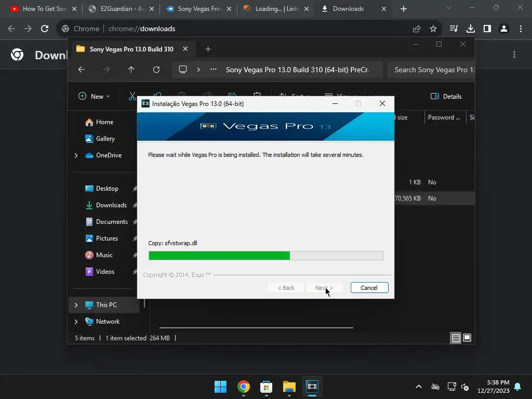Open Videos quick access folder

105,272
